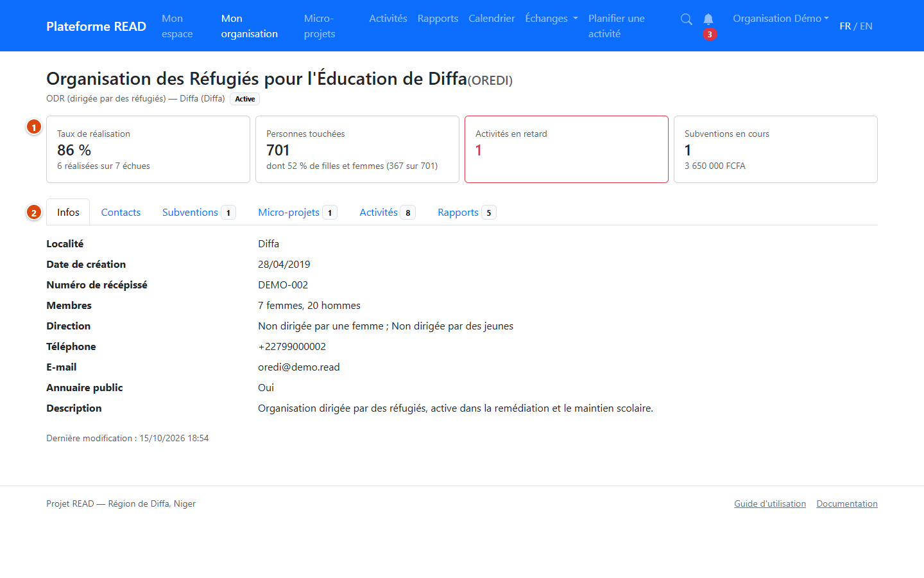Go to Plateforme READ home
The width and height of the screenshot is (924, 578).
tap(96, 26)
